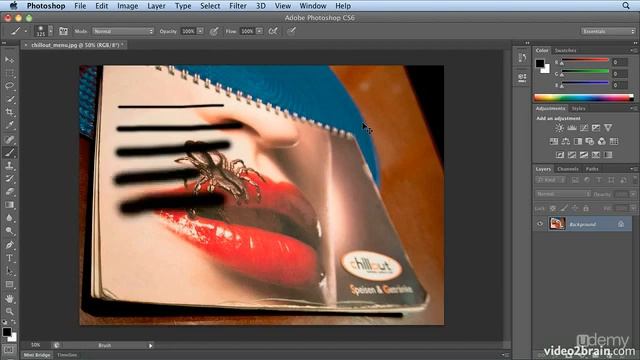Screen dimensions: 640x360
Task: Add a Color Balance adjustment
Action: (566, 141)
